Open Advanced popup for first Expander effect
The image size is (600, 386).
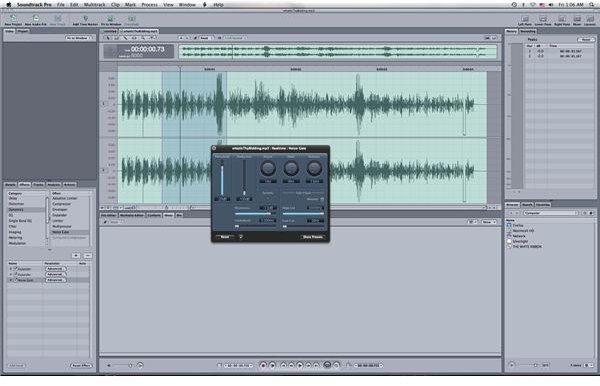click(55, 269)
